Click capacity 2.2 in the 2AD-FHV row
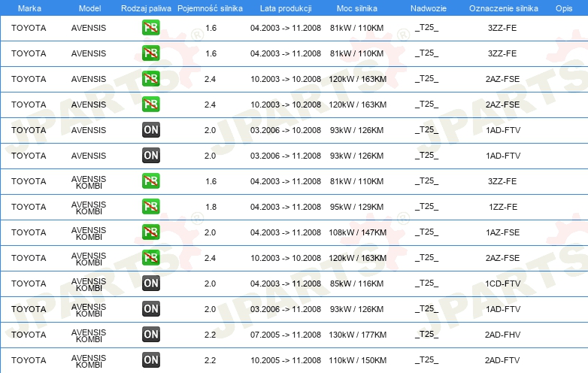588x373 pixels. [210, 335]
